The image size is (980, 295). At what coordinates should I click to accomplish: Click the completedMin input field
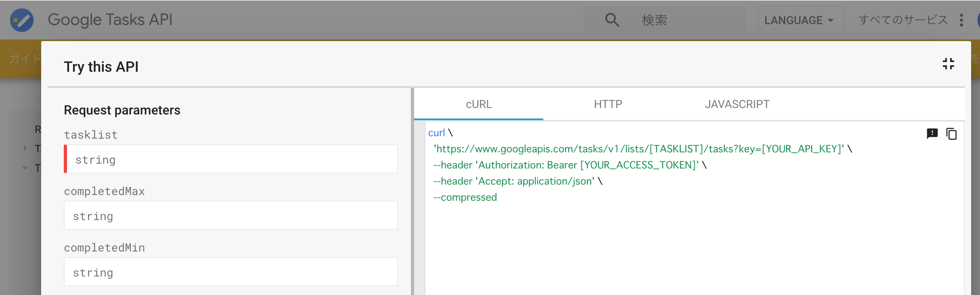click(231, 272)
